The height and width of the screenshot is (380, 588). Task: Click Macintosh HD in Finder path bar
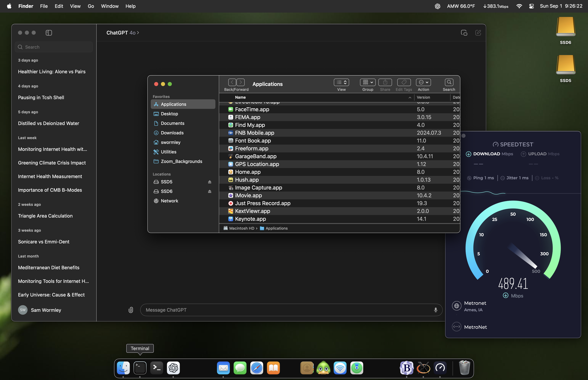[239, 228]
